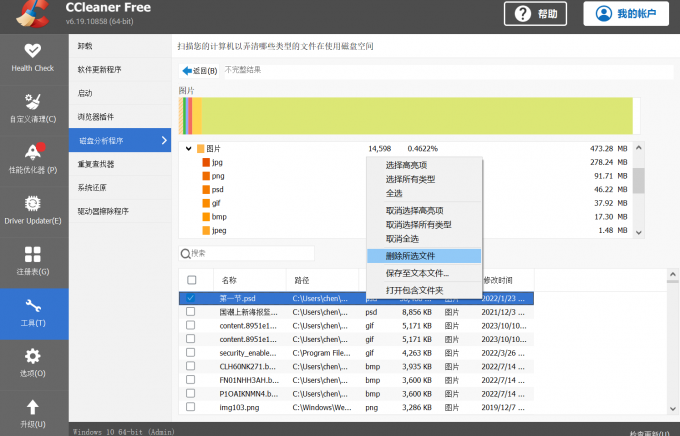Check the P1OAIKNMN4 bmp file checkbox
Screen dimensions: 680x436
pyautogui.click(x=190, y=393)
